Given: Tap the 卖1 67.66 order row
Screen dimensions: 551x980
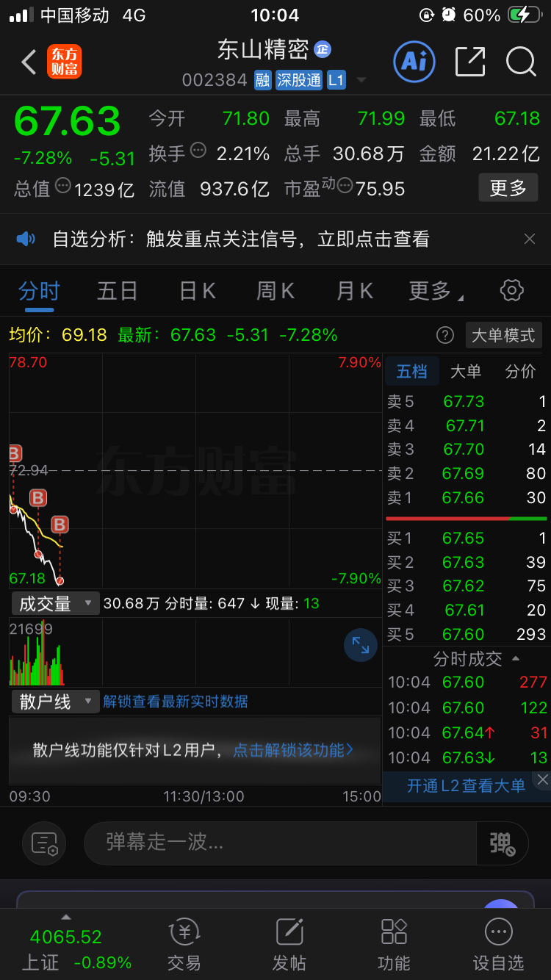Looking at the screenshot, I should pos(467,498).
